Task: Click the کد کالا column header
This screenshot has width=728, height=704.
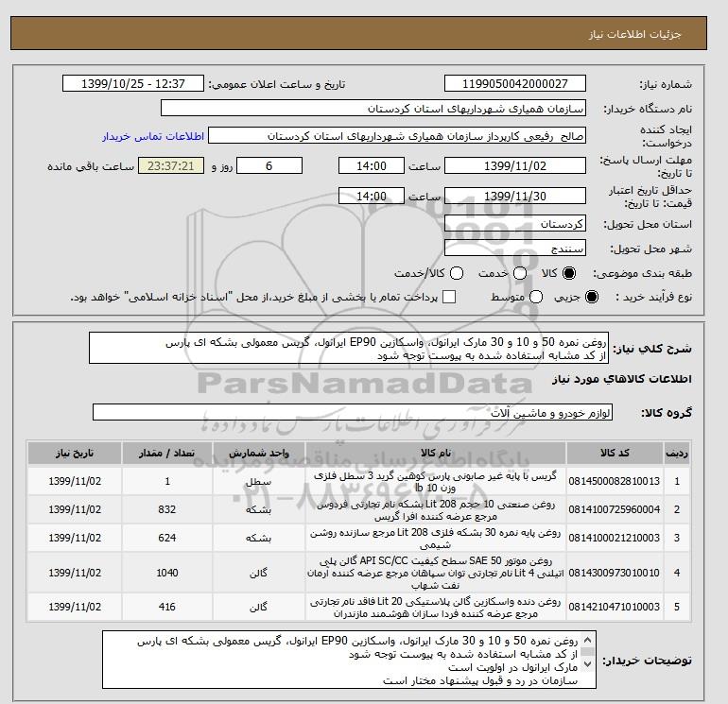Action: (x=615, y=453)
